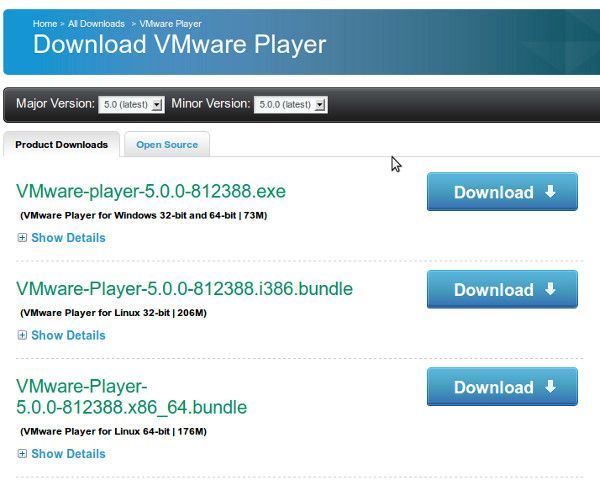
Task: Open the VMware-Player x86_64.bundle title link
Action: coord(131,397)
